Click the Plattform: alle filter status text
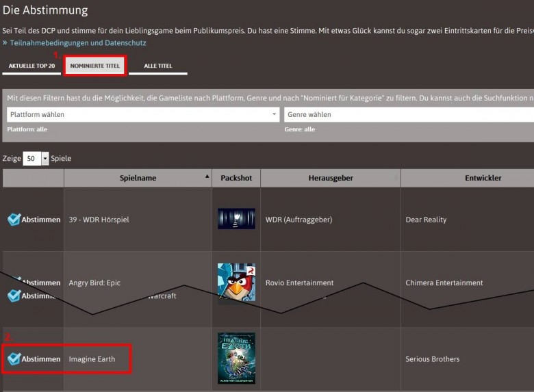Screen dimensions: 534x392 (27, 129)
